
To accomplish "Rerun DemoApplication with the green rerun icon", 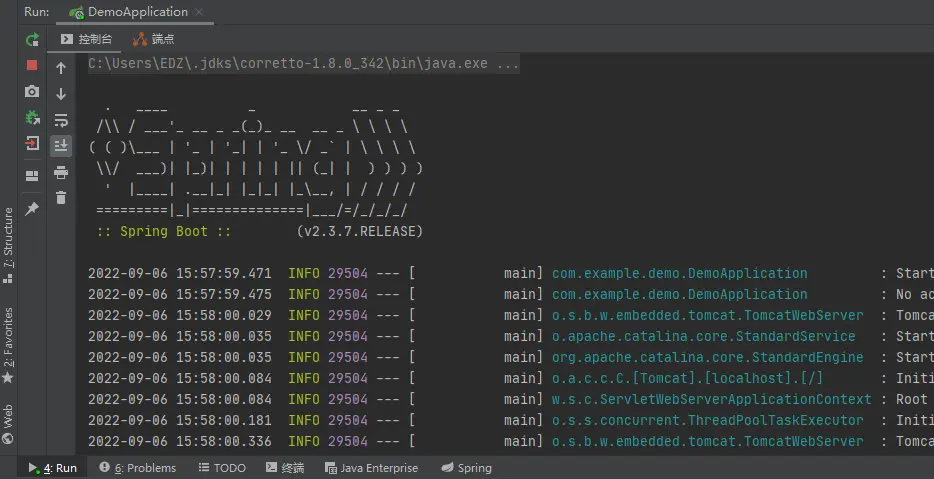I will (32, 40).
